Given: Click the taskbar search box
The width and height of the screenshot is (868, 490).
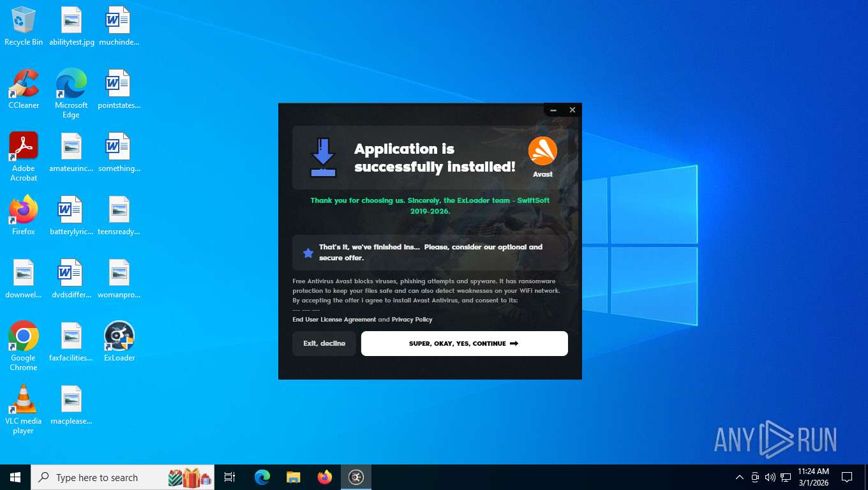Looking at the screenshot, I should click(x=123, y=477).
